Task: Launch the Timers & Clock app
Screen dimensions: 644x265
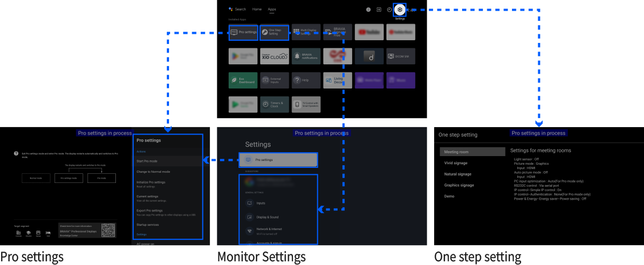Action: click(x=275, y=104)
